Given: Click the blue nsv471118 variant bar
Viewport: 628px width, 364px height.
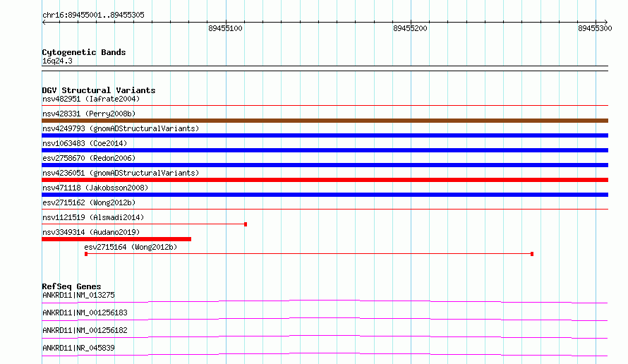Looking at the screenshot, I should (325, 195).
